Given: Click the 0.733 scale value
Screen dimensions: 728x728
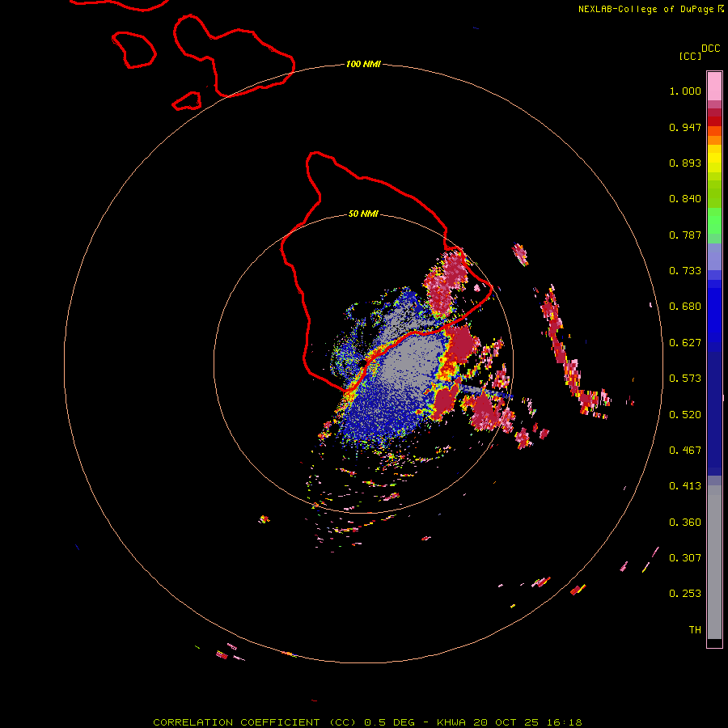Looking at the screenshot, I should tap(685, 271).
